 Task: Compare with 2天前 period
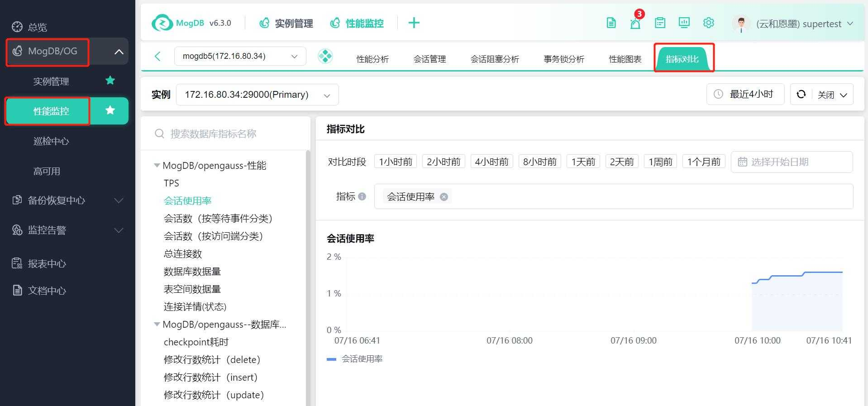click(622, 162)
